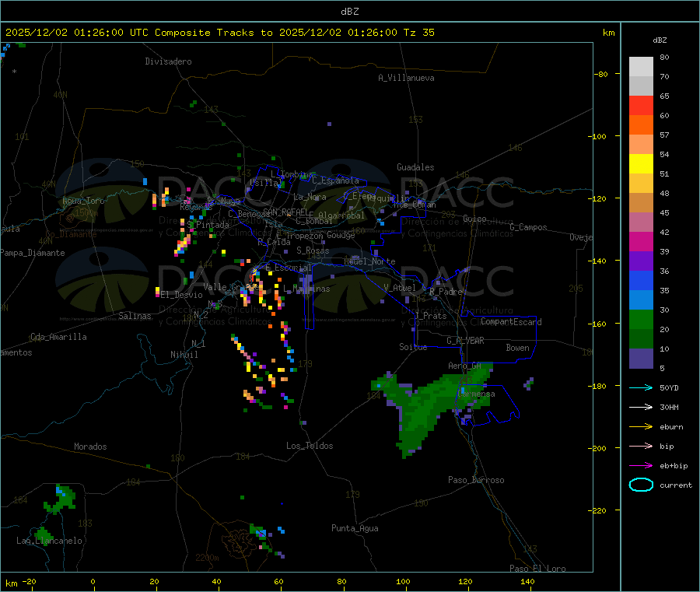Click the Pampa_Diamante map label
This screenshot has width=700, height=592.
(33, 253)
